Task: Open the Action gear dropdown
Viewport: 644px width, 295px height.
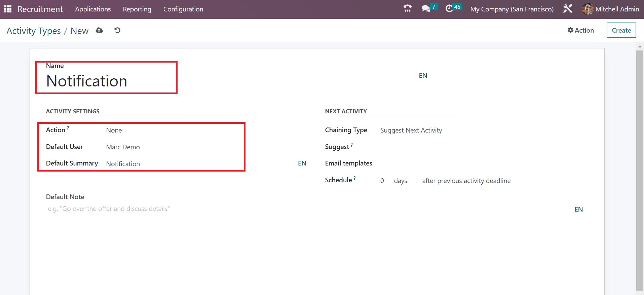Action: click(x=581, y=30)
